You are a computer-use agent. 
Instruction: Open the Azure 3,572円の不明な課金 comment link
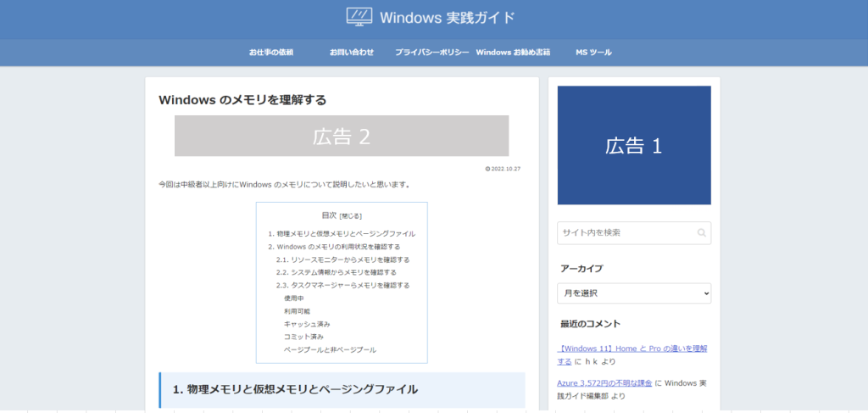pyautogui.click(x=605, y=383)
